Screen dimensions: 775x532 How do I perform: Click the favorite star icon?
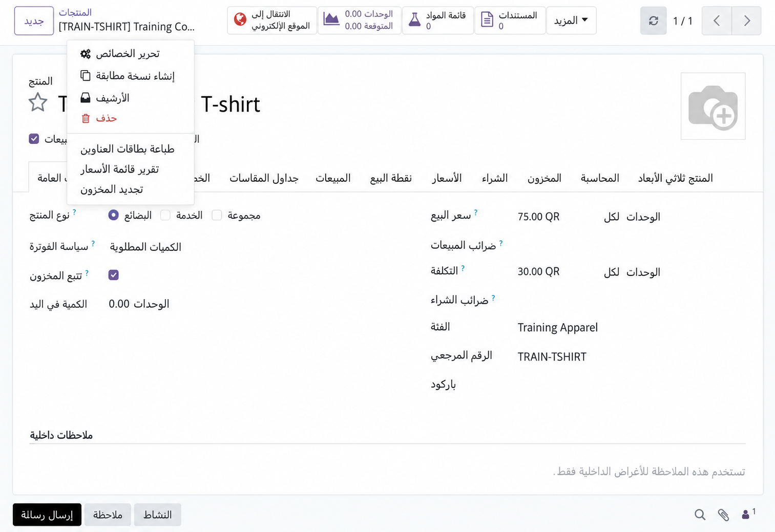tap(38, 102)
